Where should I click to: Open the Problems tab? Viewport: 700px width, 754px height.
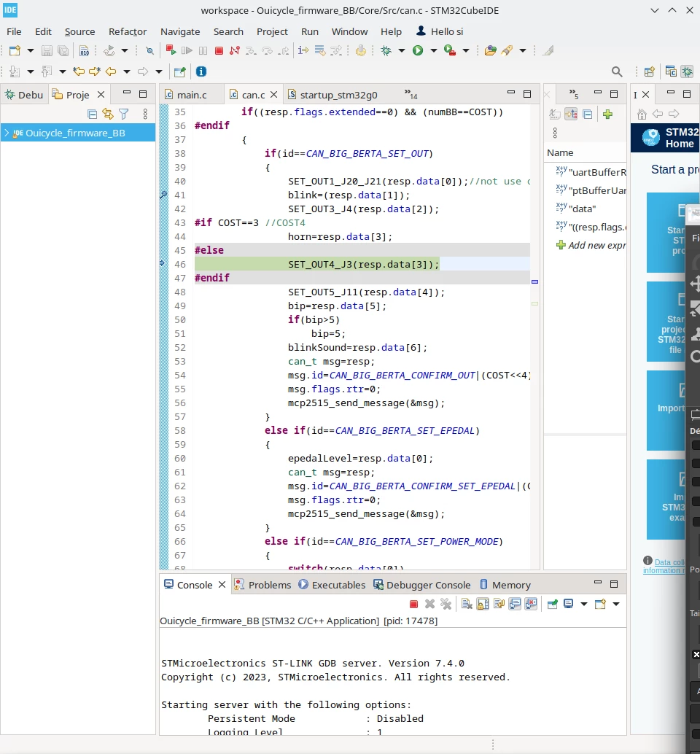262,585
